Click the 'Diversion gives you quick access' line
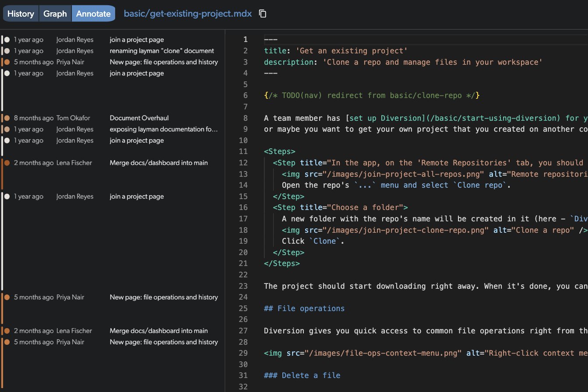The image size is (588, 392). coord(426,331)
